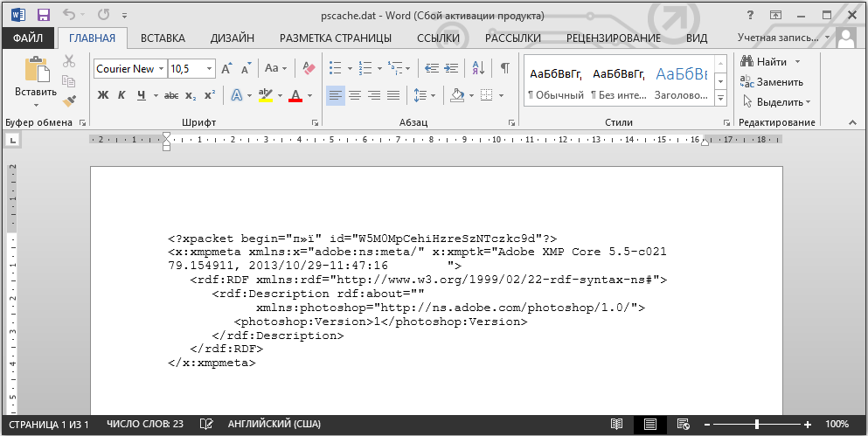Open the font size 10,5 dropdown
This screenshot has width=868, height=436.
click(209, 69)
